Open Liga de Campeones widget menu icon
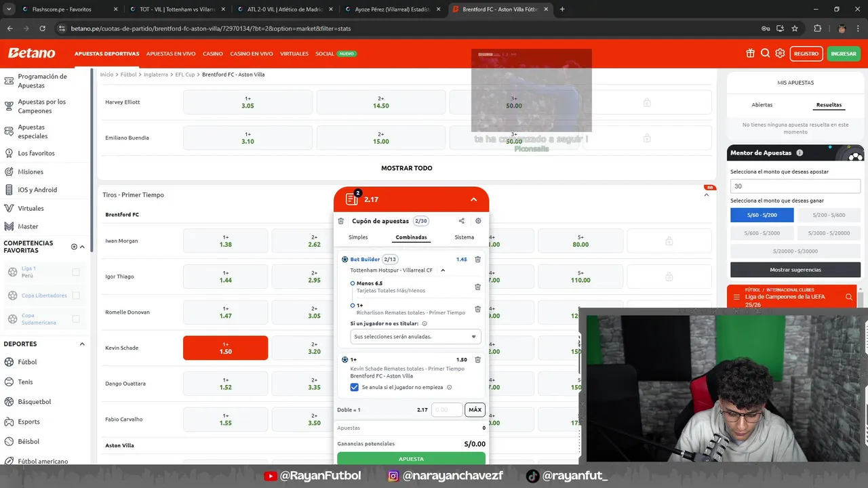The image size is (868, 488). click(x=736, y=297)
